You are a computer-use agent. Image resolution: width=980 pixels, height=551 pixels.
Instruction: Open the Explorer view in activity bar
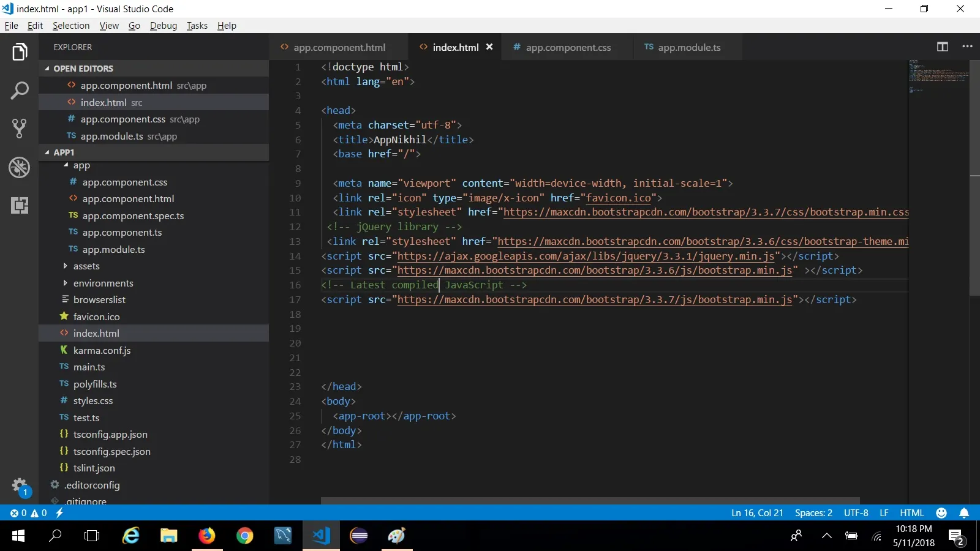pyautogui.click(x=20, y=52)
